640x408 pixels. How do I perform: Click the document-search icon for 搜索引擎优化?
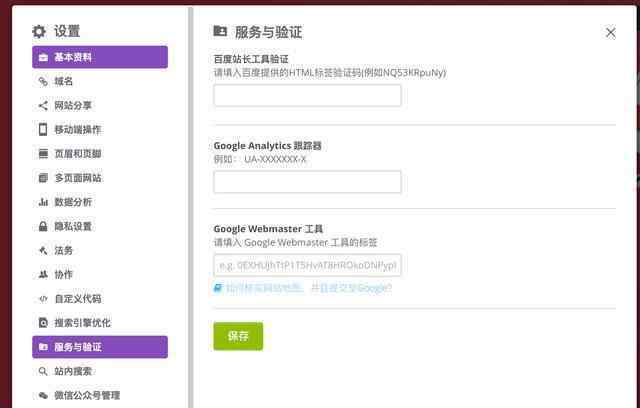(x=43, y=323)
